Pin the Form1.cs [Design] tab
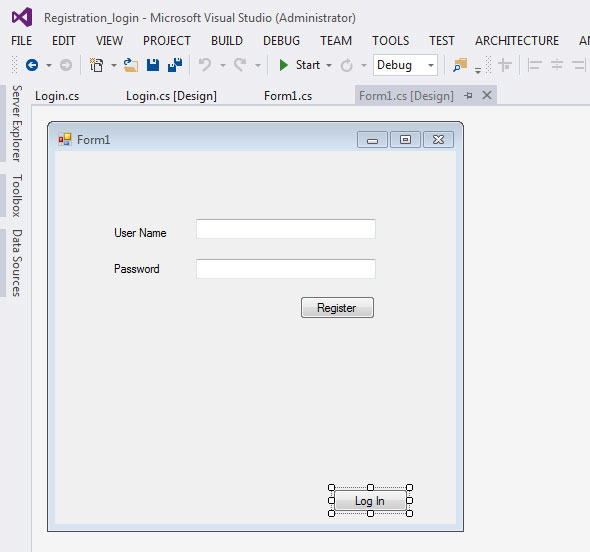590x552 pixels. [468, 96]
